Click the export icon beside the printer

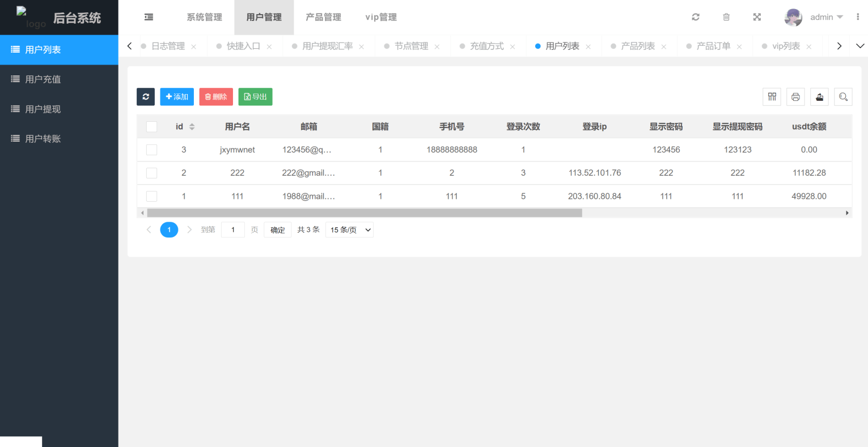820,97
